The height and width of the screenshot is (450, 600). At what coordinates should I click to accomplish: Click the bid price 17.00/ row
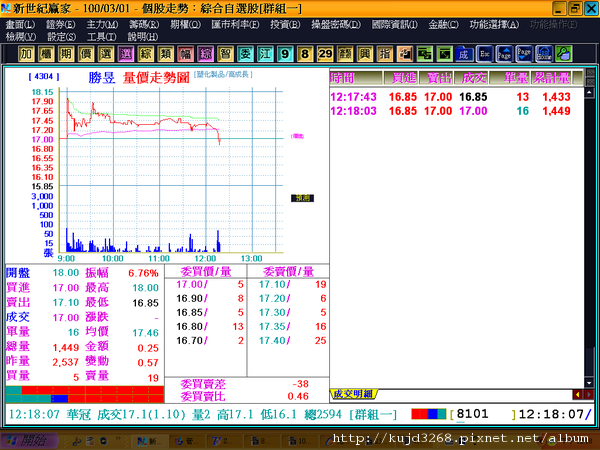[x=206, y=284]
